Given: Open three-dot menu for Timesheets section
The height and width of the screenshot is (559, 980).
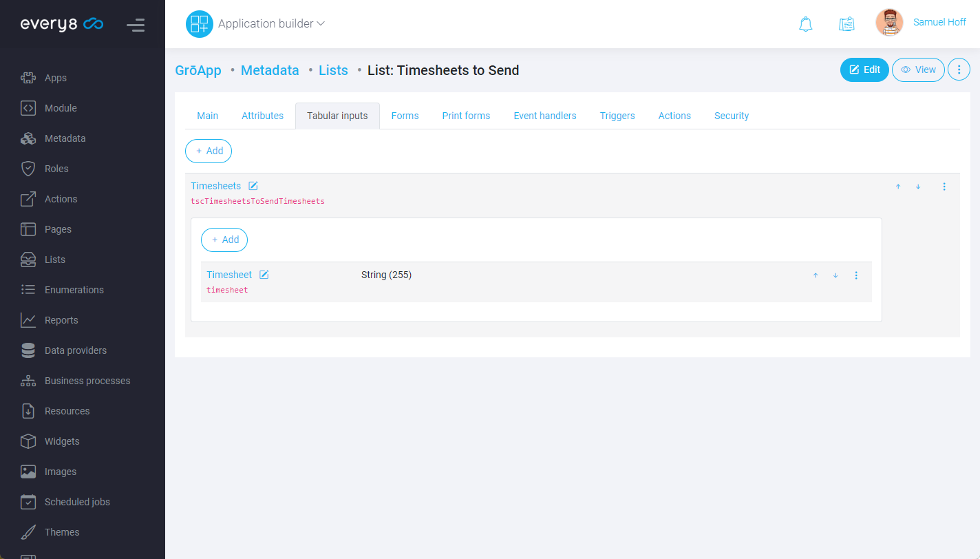Looking at the screenshot, I should pos(944,187).
